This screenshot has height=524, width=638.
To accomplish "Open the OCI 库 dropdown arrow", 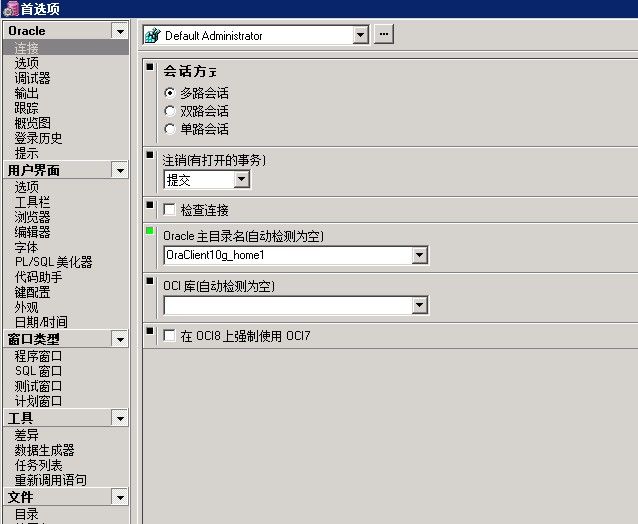I will pyautogui.click(x=420, y=306).
